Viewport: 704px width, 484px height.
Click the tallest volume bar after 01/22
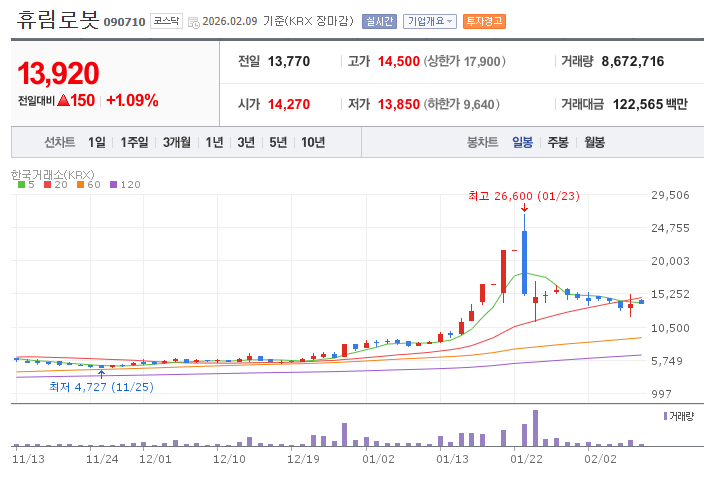pos(535,428)
